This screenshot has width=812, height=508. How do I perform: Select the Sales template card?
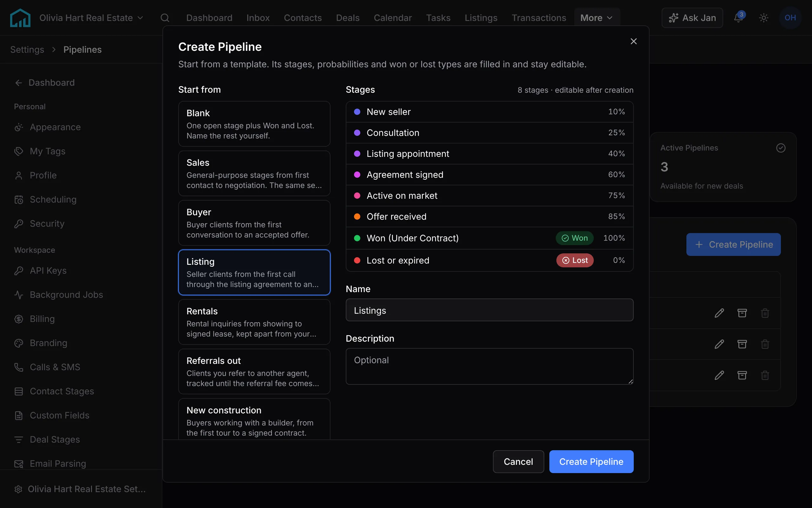[254, 173]
